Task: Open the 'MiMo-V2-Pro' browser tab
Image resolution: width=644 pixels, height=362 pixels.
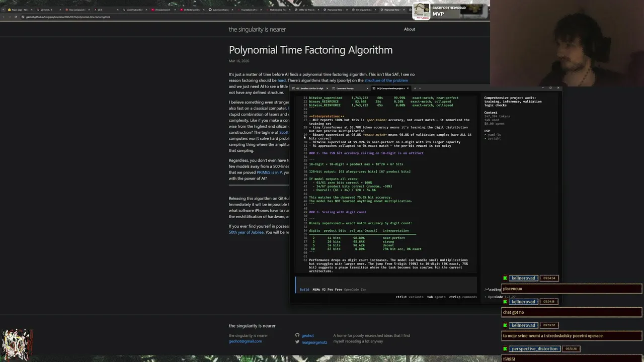Action: click(306, 10)
